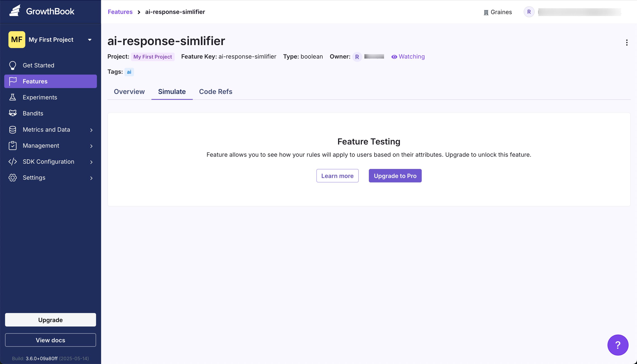Select Features in the sidebar

[x=51, y=81]
